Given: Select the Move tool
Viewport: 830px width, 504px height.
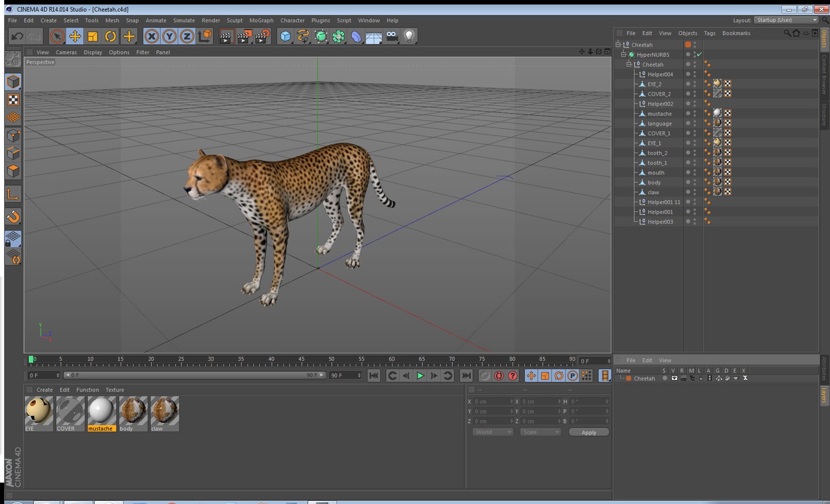Looking at the screenshot, I should (x=75, y=36).
